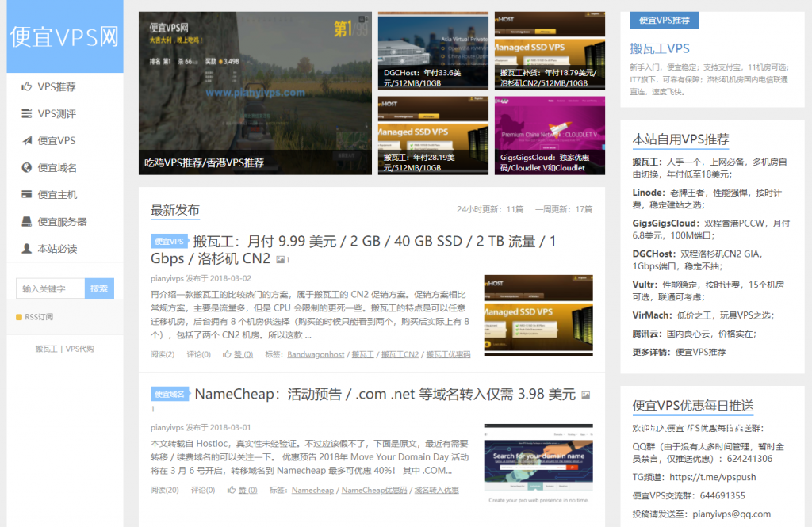Open 便宜VPS推荐 link after 更多详情
812x527 pixels.
pos(701,352)
